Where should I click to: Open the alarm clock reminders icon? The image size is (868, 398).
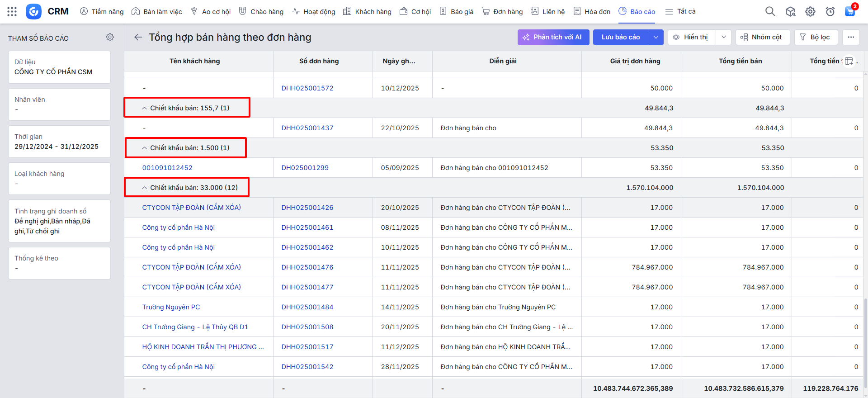tap(830, 11)
